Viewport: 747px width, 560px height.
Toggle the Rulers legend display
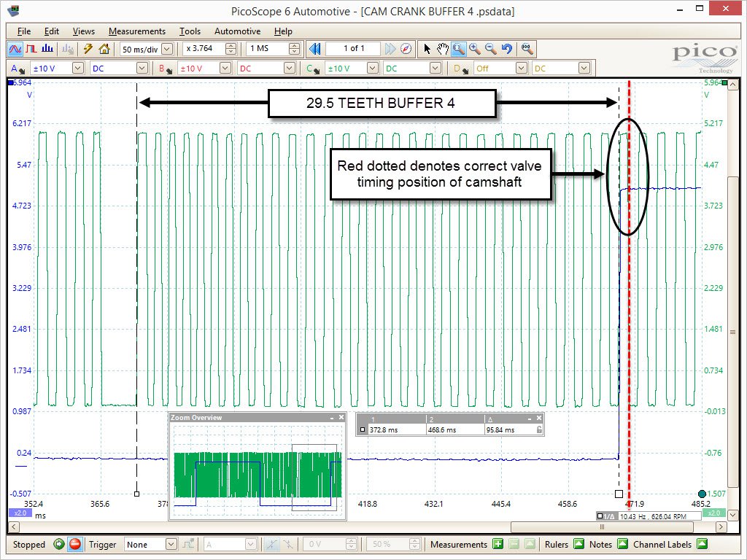[578, 544]
